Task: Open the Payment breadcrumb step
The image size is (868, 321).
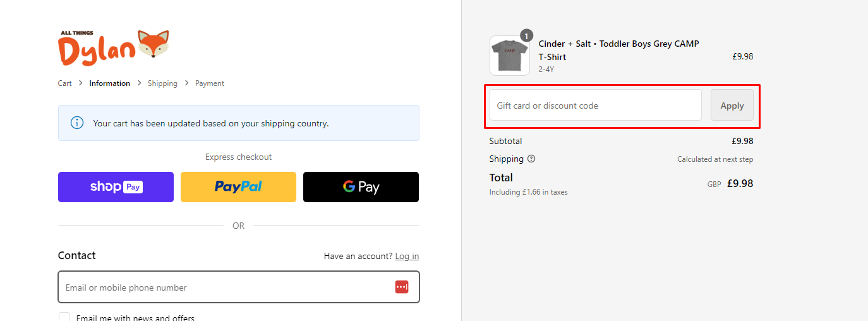Action: (210, 83)
